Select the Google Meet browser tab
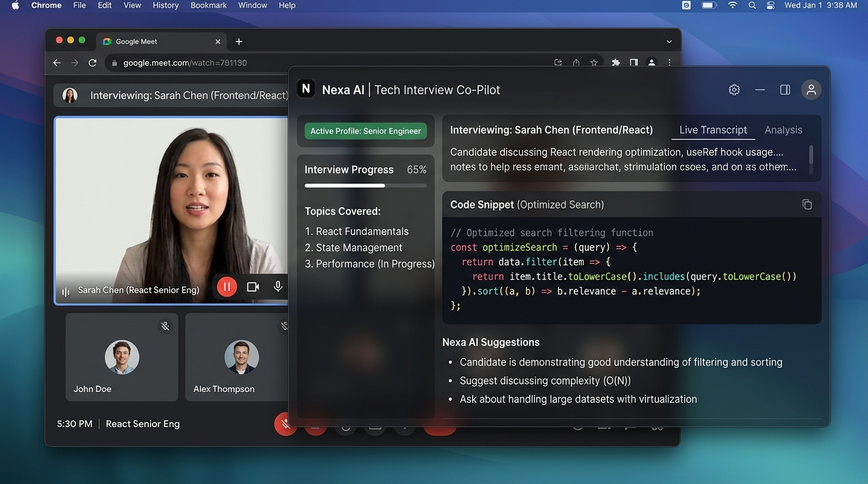 (x=161, y=42)
